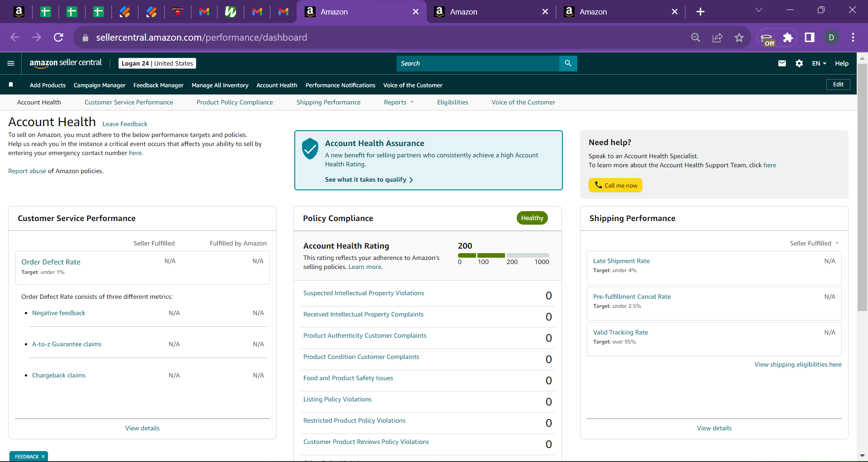This screenshot has height=462, width=868.
Task: Click the Amazon Seller Central logo
Action: tap(66, 63)
